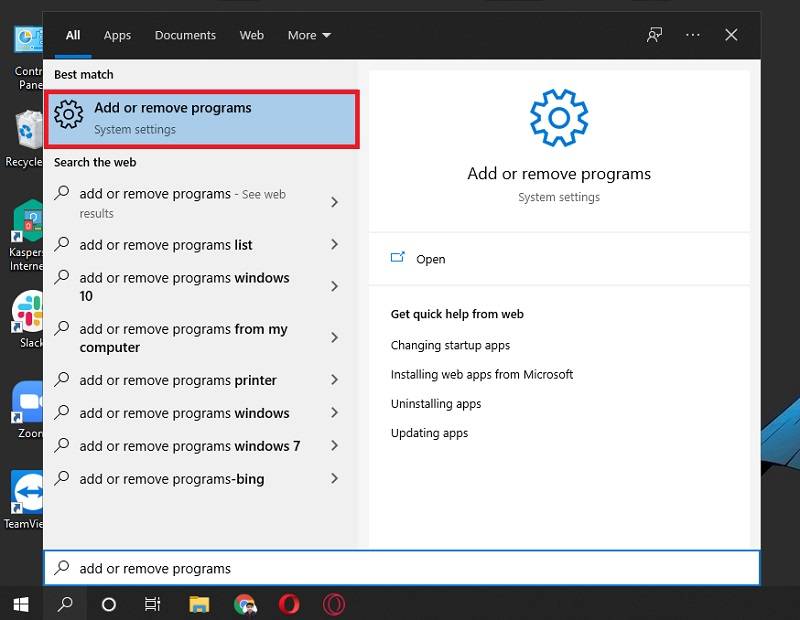
Task: Launch Google Chrome from the taskbar
Action: tap(245, 604)
